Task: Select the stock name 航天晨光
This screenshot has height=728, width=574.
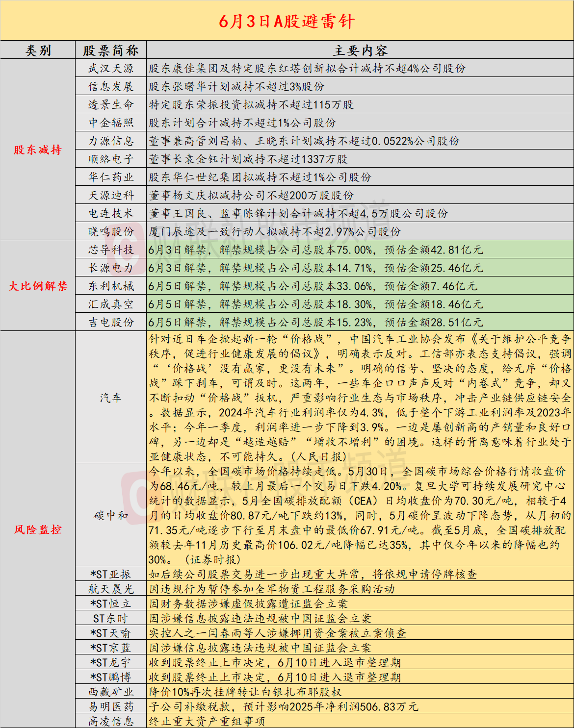Action: pos(111,589)
